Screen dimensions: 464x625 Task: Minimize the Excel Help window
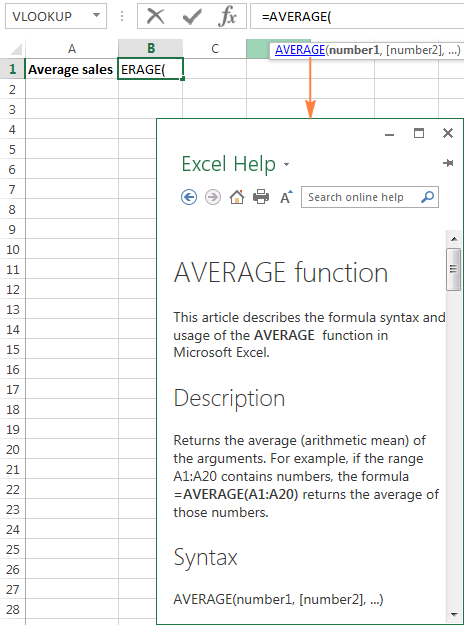click(x=389, y=134)
